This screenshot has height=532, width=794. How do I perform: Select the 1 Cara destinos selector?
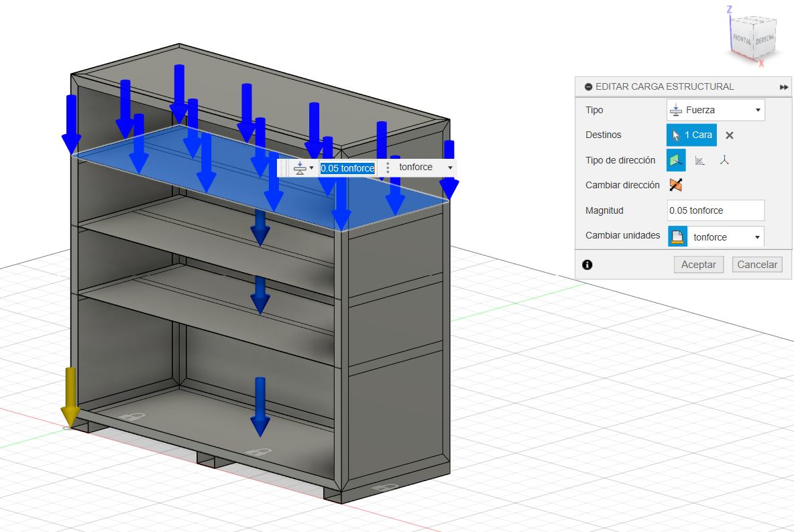pos(691,135)
